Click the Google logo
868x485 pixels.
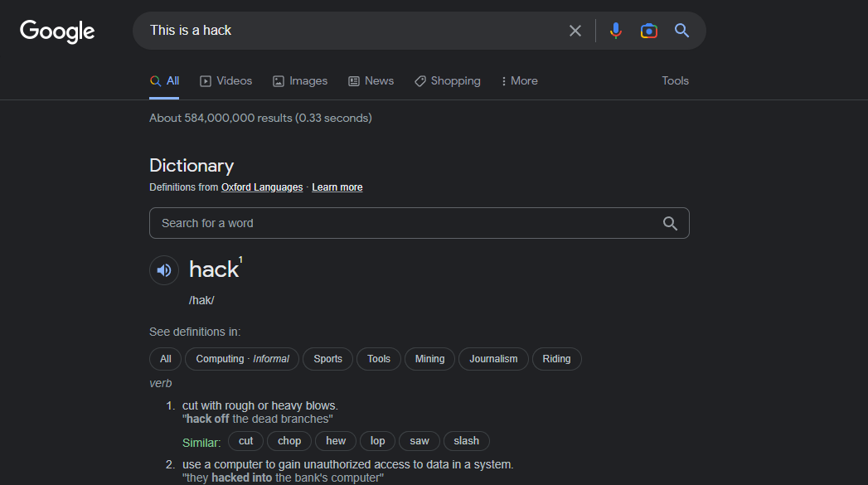click(57, 31)
